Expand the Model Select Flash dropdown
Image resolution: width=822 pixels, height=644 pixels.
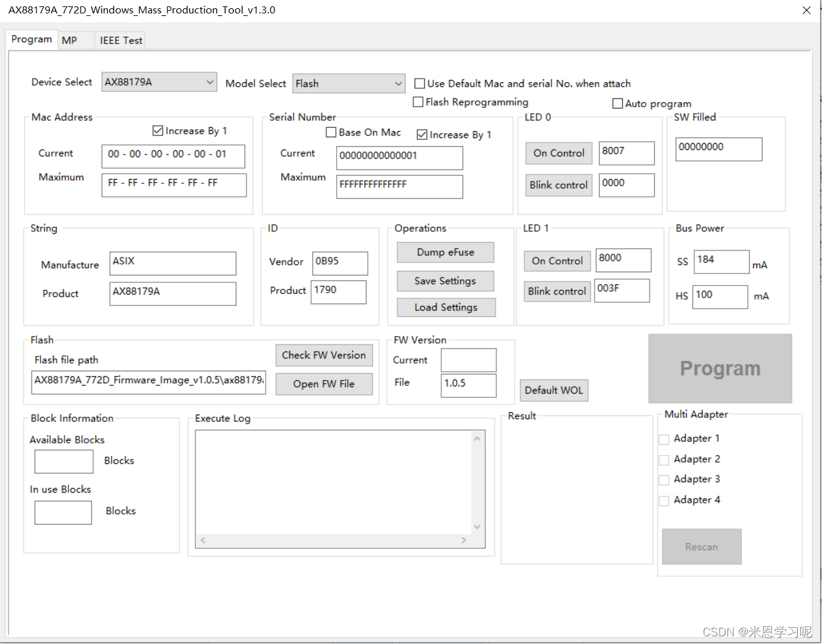point(349,83)
